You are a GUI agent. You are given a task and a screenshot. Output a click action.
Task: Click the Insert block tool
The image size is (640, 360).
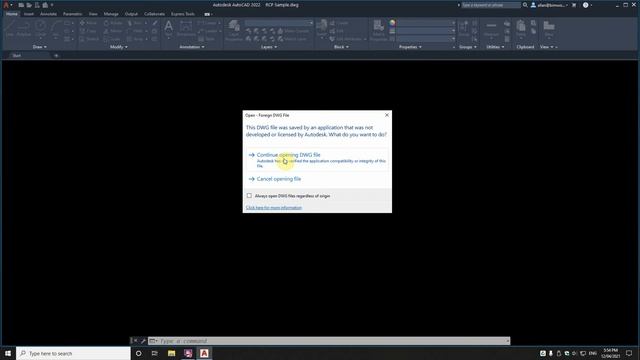[x=322, y=28]
